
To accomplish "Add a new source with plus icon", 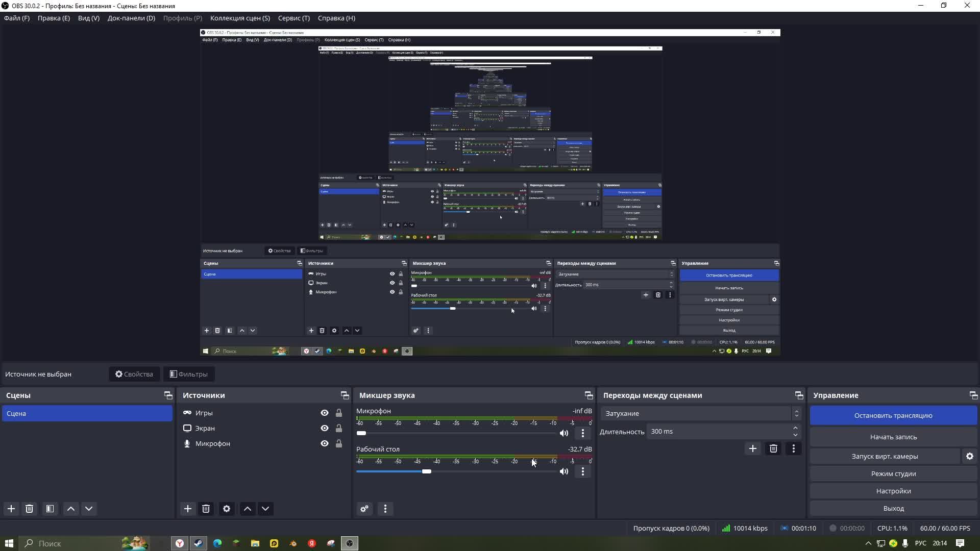I will click(x=188, y=509).
